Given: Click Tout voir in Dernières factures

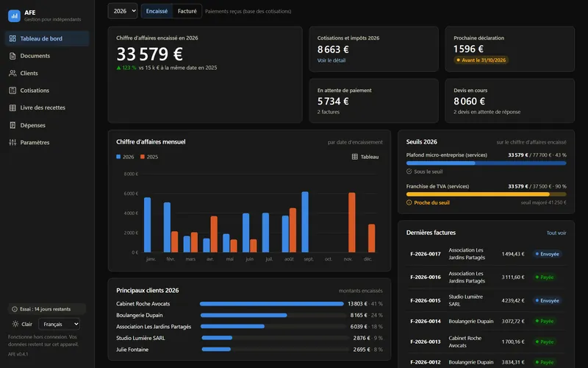Looking at the screenshot, I should pyautogui.click(x=556, y=233).
